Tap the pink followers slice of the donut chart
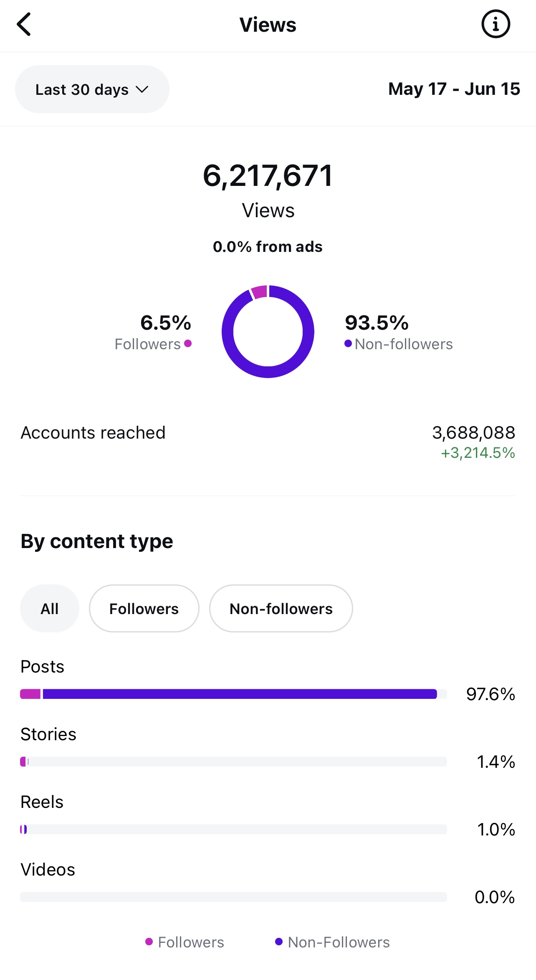 pos(259,292)
